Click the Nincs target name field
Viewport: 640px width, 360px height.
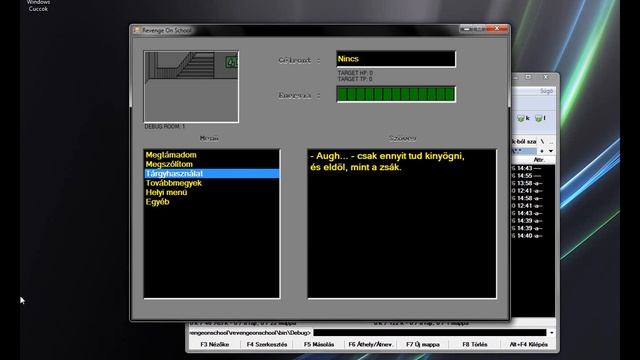point(396,59)
